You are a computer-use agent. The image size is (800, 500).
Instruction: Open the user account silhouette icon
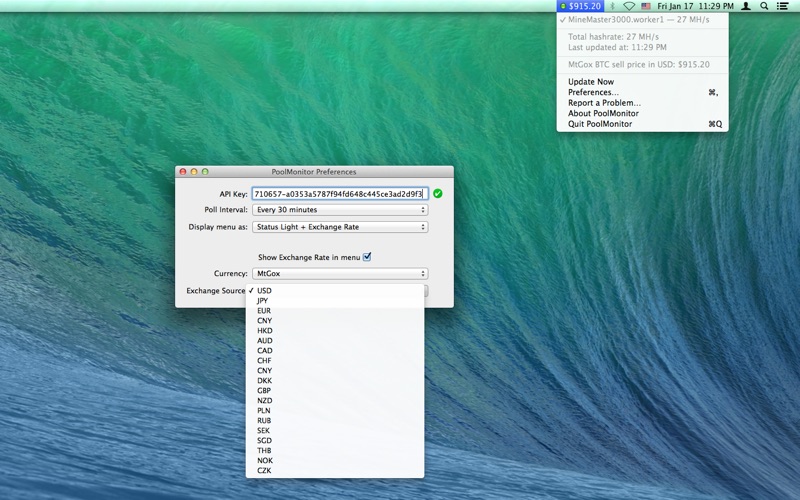click(x=745, y=6)
